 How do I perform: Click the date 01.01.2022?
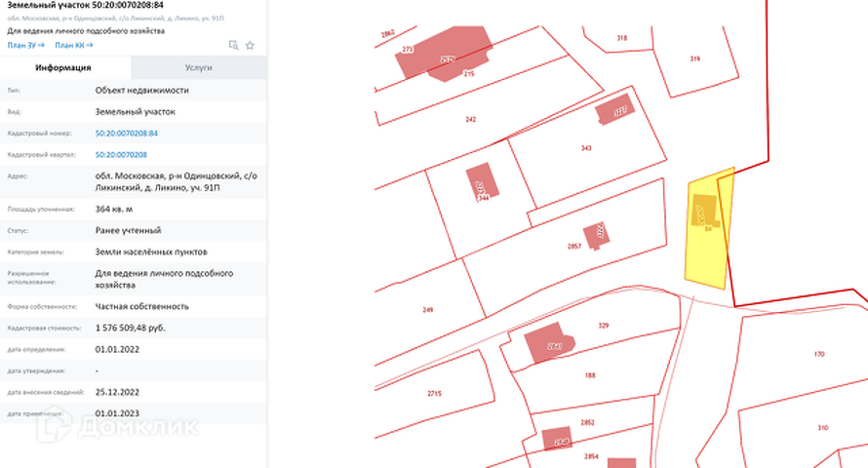point(117,350)
